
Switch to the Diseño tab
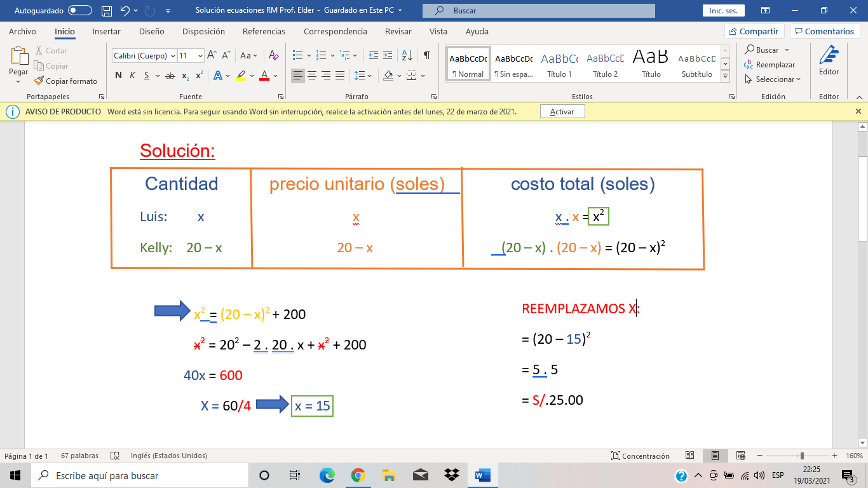pyautogui.click(x=151, y=31)
